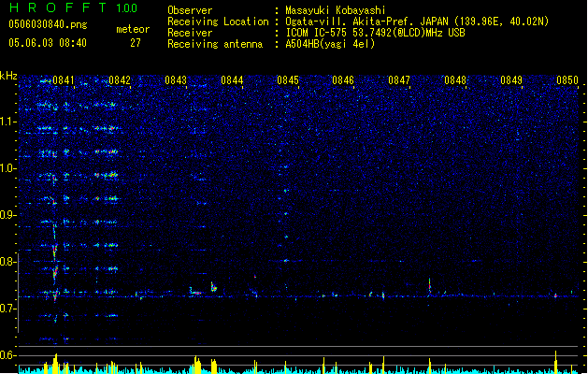The width and height of the screenshot is (588, 374).
Task: Click the Receiver label
Action: [x=190, y=33]
